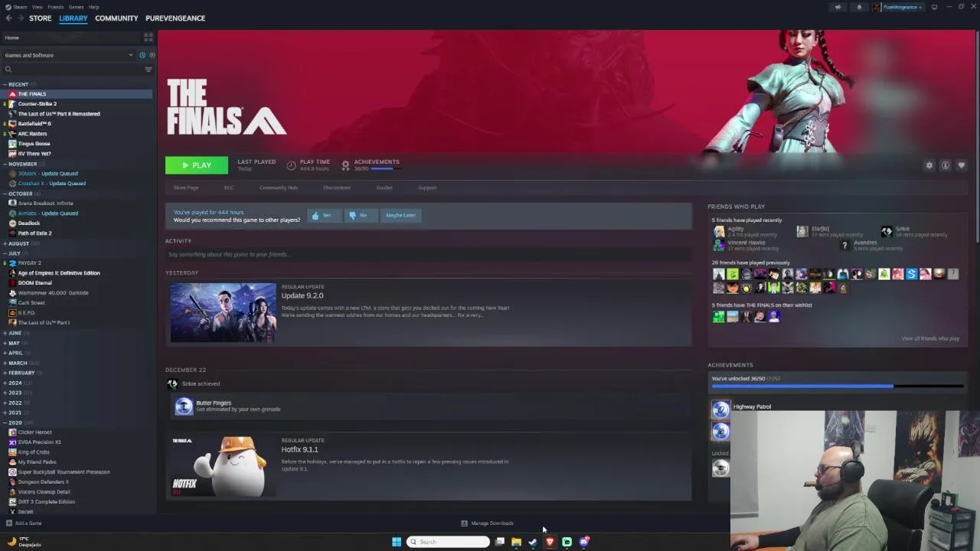Screen dimensions: 980x551
Task: Select Tingus Goose in library list
Action: [34, 144]
